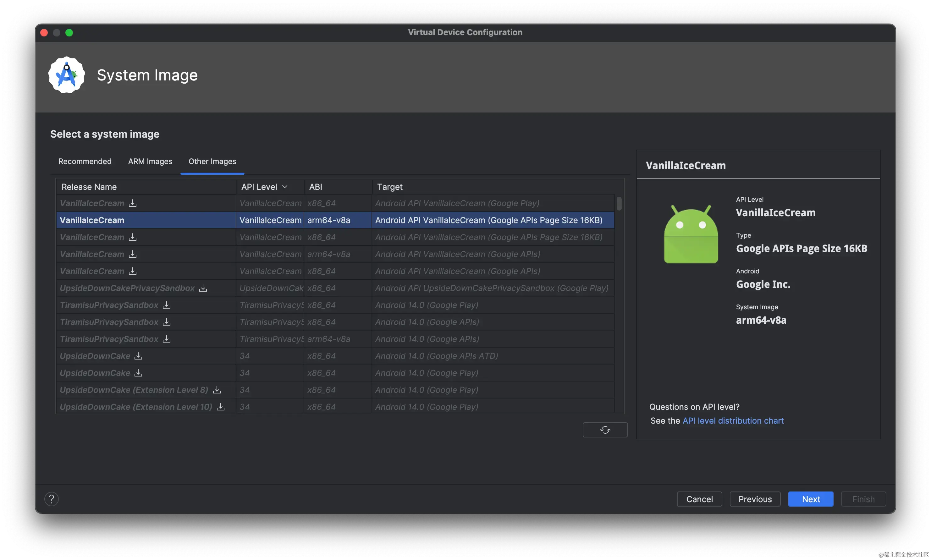
Task: Open the ARM Images tab
Action: point(150,162)
